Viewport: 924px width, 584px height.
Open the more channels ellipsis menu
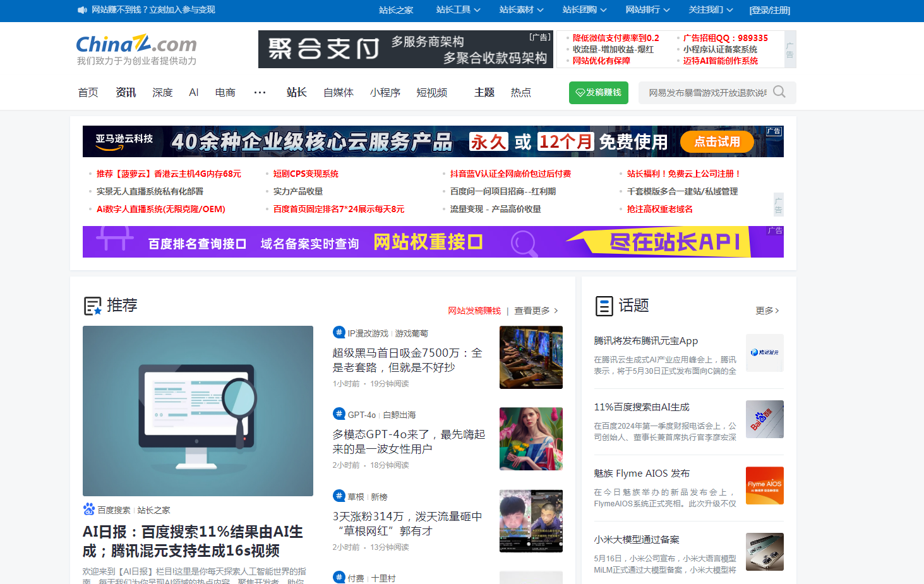260,92
